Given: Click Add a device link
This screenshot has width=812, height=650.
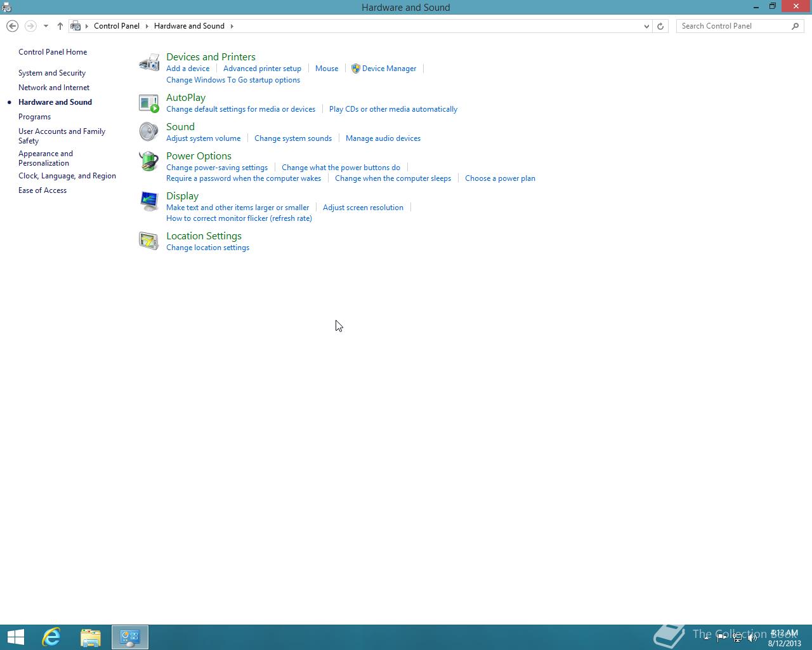Looking at the screenshot, I should click(188, 69).
